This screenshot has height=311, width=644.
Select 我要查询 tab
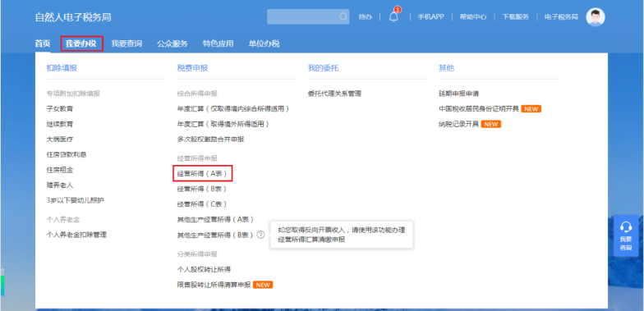(x=126, y=43)
